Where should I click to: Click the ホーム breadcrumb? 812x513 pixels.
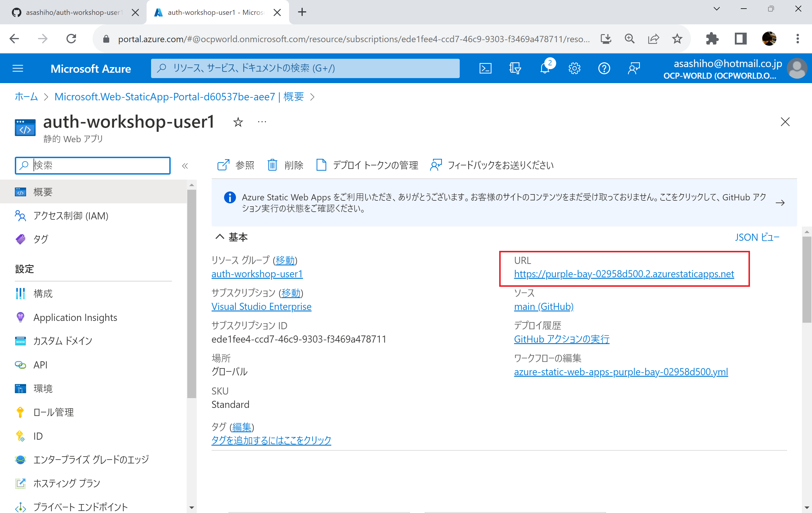tap(26, 96)
